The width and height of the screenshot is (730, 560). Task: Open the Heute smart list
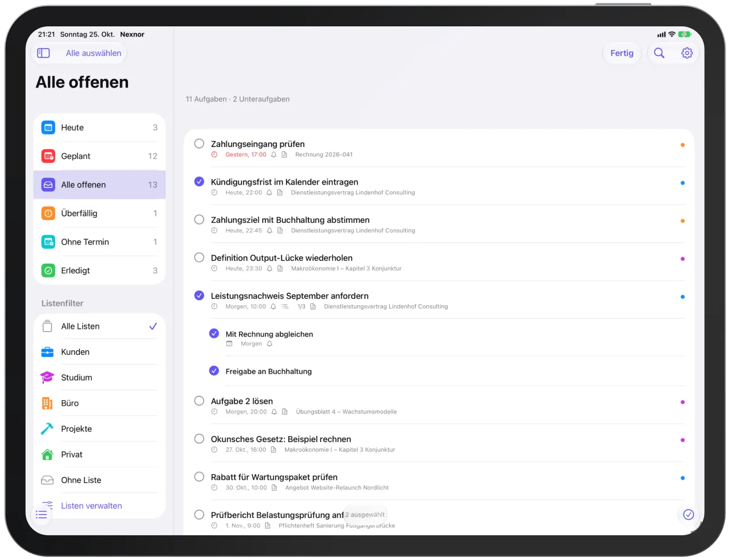99,128
